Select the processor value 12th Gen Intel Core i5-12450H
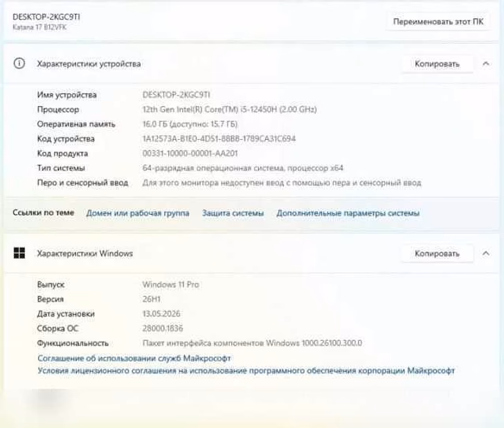The height and width of the screenshot is (428, 504). [230, 109]
